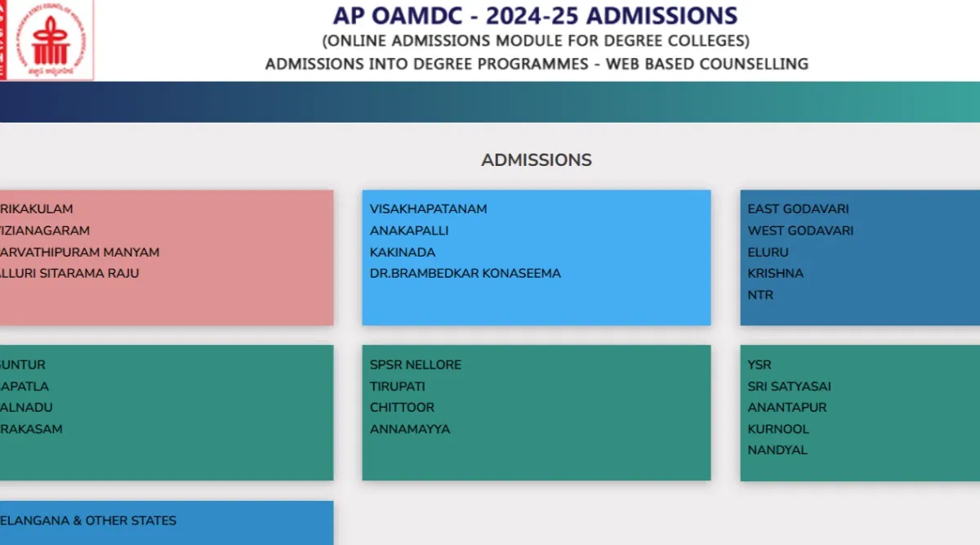Image resolution: width=980 pixels, height=545 pixels.
Task: Select PALNADU district
Action: [x=26, y=408]
